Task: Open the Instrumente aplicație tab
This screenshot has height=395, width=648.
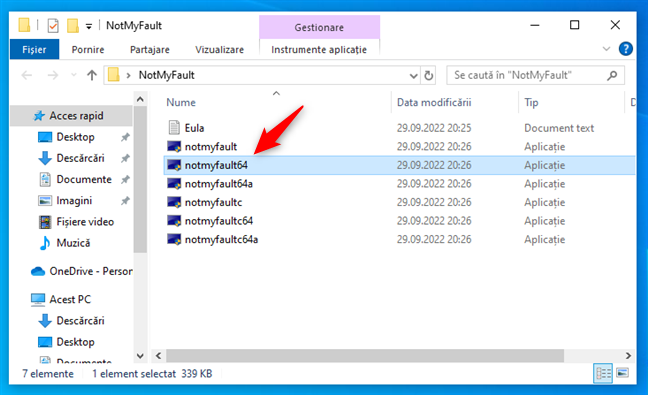Action: click(319, 50)
